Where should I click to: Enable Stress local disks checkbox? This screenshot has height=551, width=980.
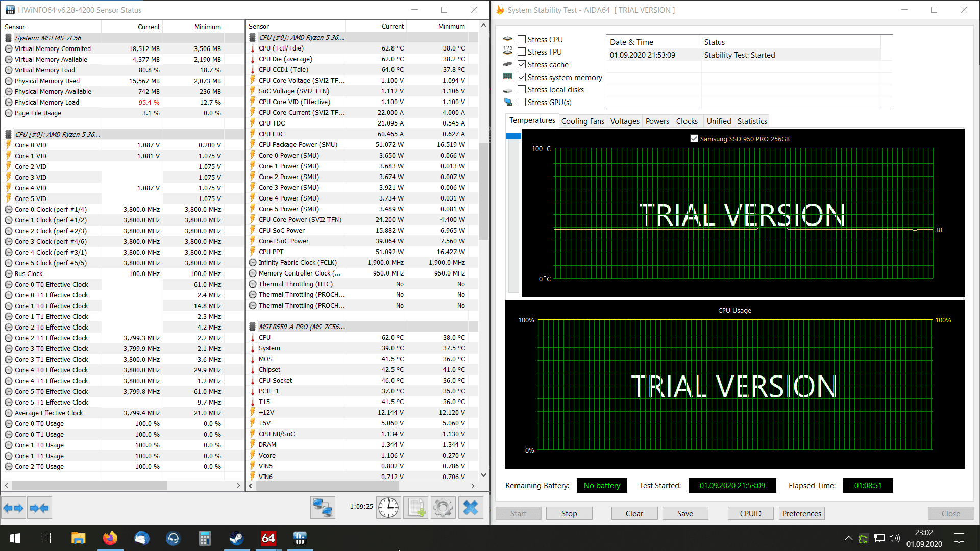522,89
